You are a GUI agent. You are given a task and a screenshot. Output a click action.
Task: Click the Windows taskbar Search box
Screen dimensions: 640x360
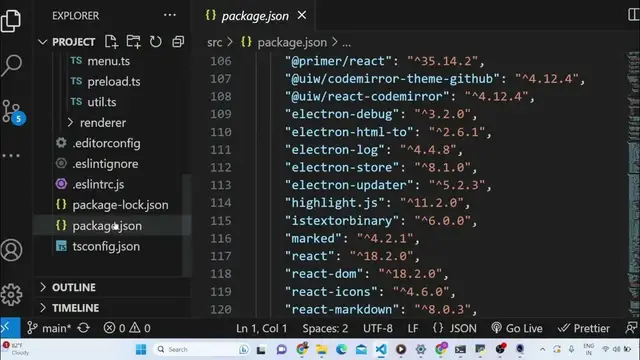point(202,349)
